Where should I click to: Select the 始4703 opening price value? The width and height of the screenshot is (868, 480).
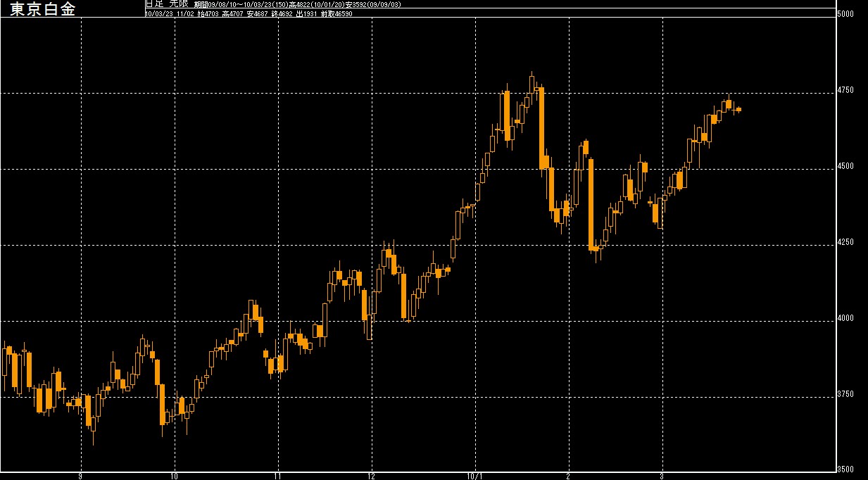209,13
